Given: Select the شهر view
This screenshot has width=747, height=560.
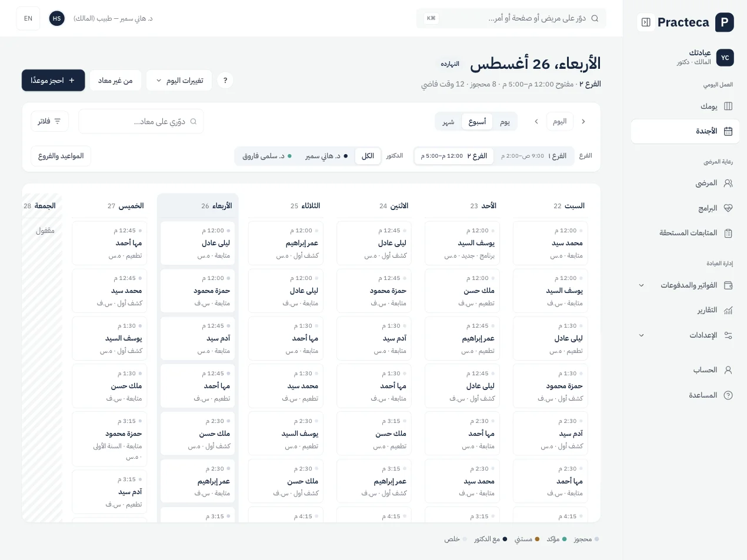Looking at the screenshot, I should [448, 122].
